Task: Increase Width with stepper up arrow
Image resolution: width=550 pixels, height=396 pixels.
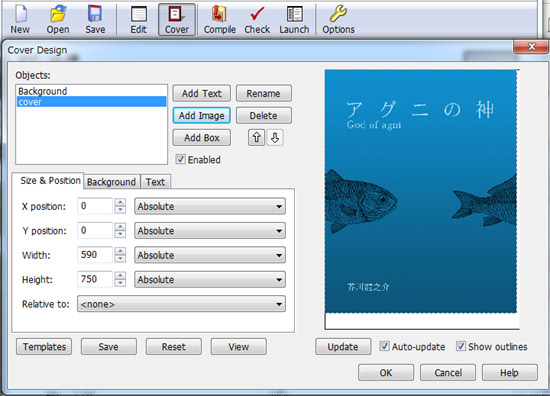Action: tap(120, 251)
